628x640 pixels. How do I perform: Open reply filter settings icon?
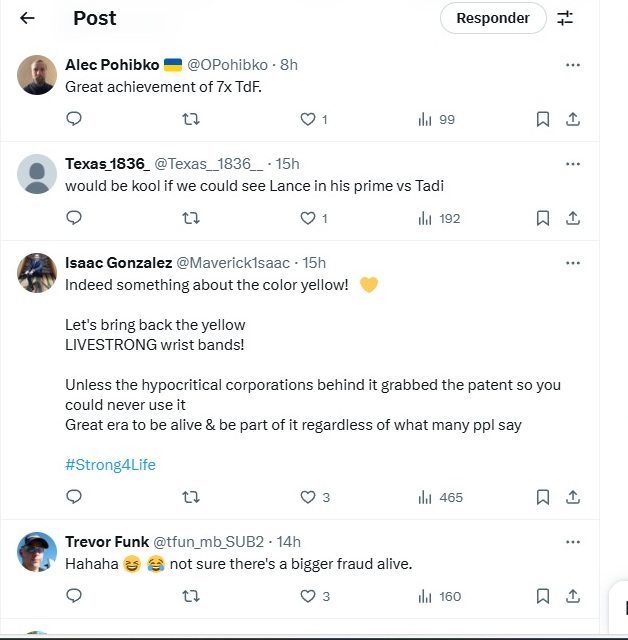pos(565,18)
